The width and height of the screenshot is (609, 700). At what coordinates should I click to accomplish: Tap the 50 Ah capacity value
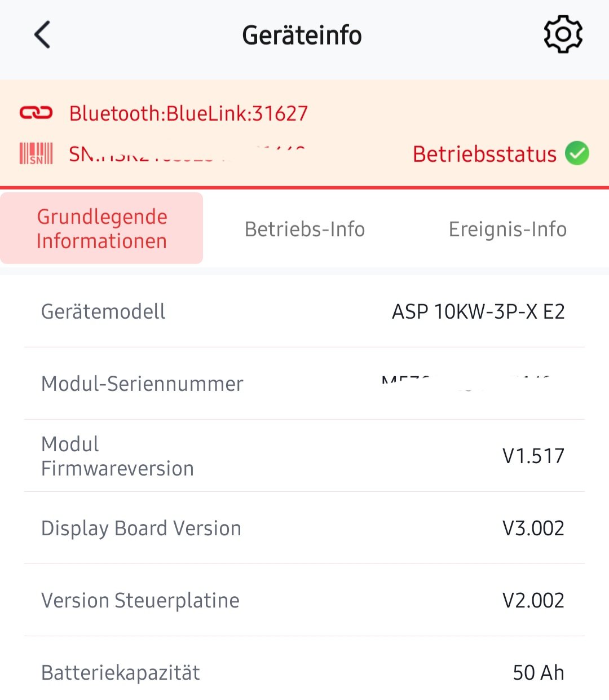click(x=538, y=672)
